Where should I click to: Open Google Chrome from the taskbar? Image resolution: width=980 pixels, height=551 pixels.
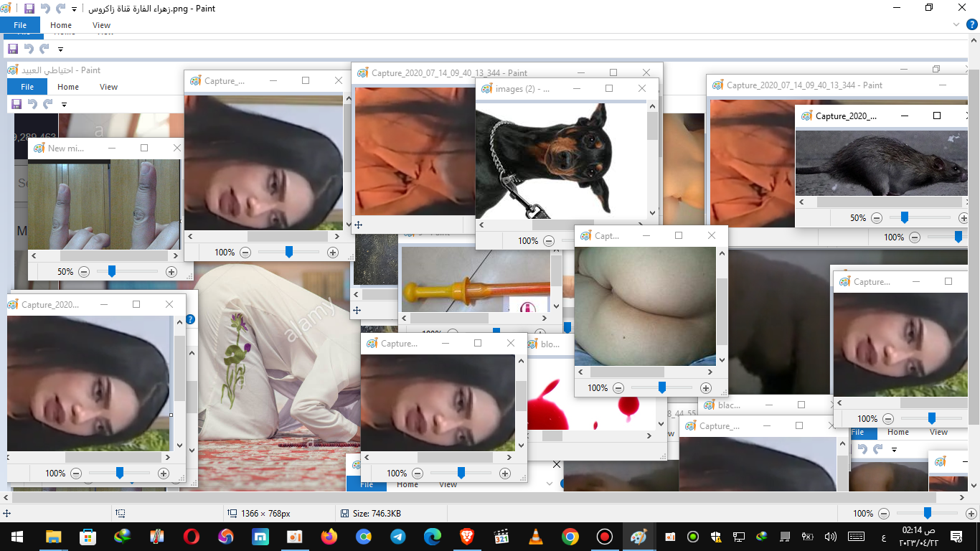570,537
